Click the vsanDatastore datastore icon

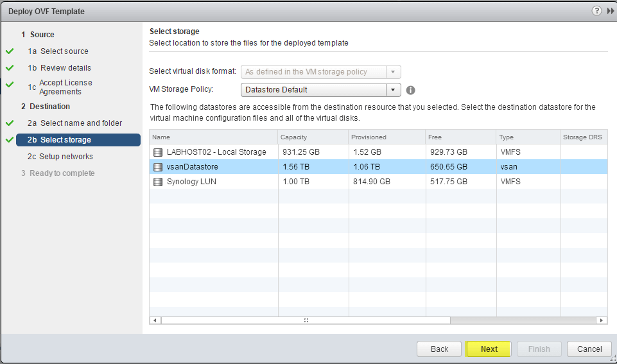(158, 167)
